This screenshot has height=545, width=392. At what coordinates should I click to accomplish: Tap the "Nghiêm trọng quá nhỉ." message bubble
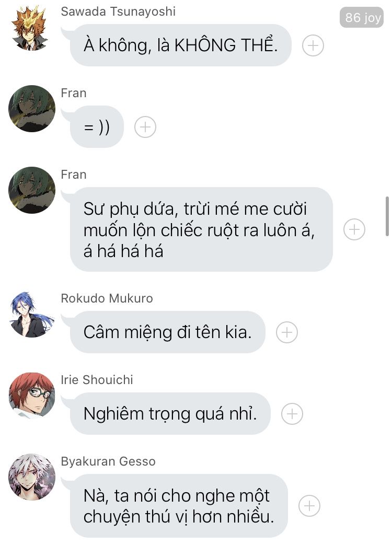pos(170,414)
